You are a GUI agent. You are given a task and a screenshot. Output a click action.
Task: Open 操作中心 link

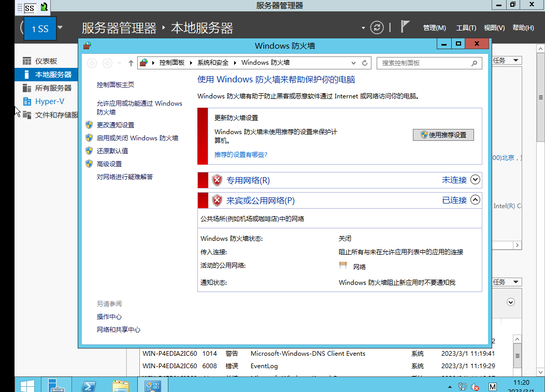click(x=109, y=316)
